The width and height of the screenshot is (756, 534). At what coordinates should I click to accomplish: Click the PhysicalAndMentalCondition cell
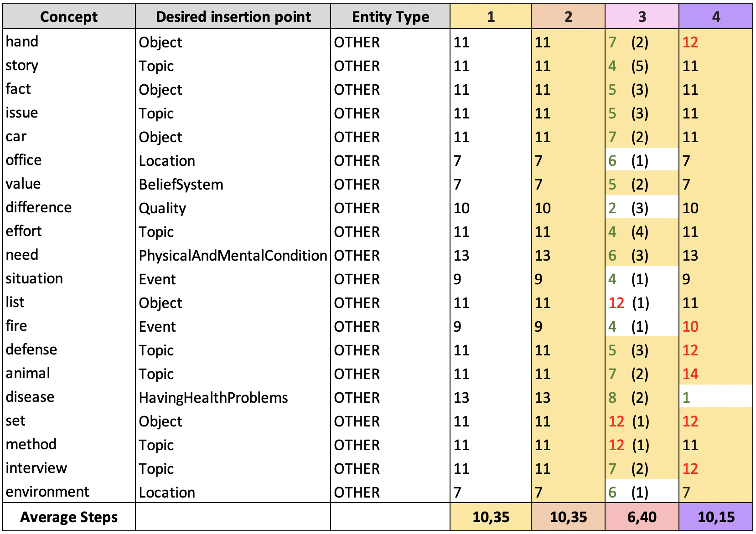[233, 256]
